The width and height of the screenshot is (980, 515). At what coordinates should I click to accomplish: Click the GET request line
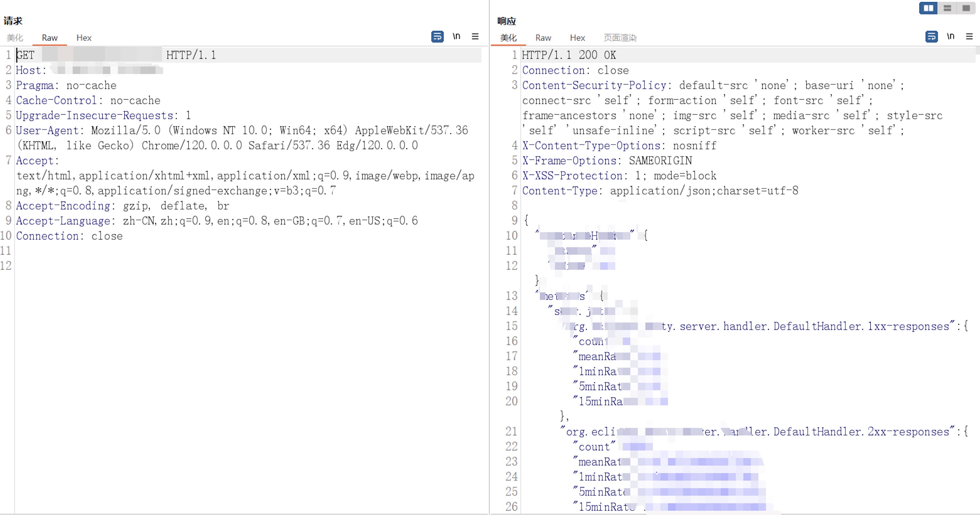(x=248, y=55)
